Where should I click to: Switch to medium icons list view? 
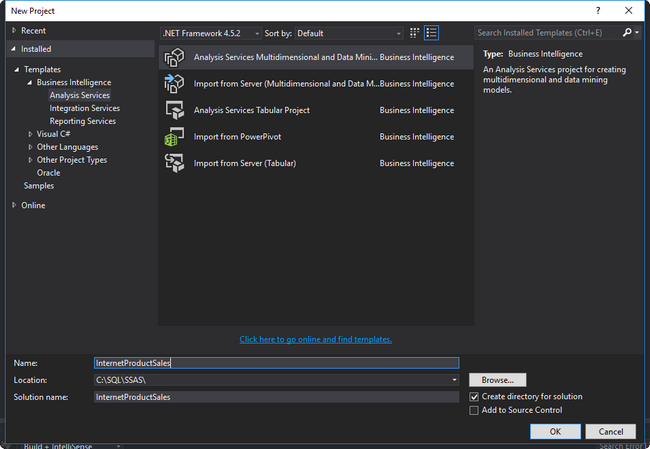tap(431, 33)
